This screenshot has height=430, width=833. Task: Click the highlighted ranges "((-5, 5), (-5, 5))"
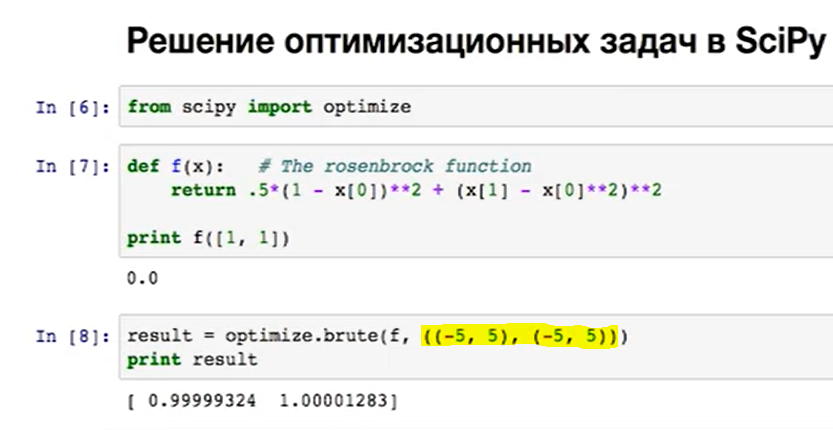(520, 336)
